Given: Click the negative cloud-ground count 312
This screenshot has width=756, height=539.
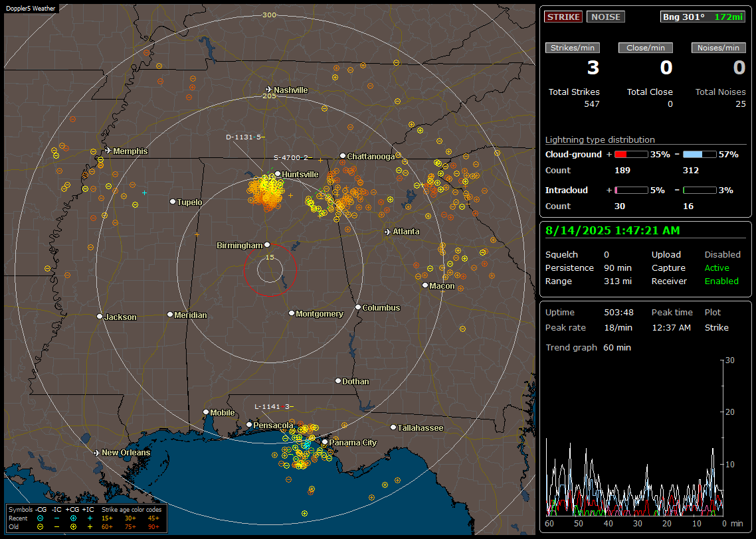Looking at the screenshot, I should (690, 171).
